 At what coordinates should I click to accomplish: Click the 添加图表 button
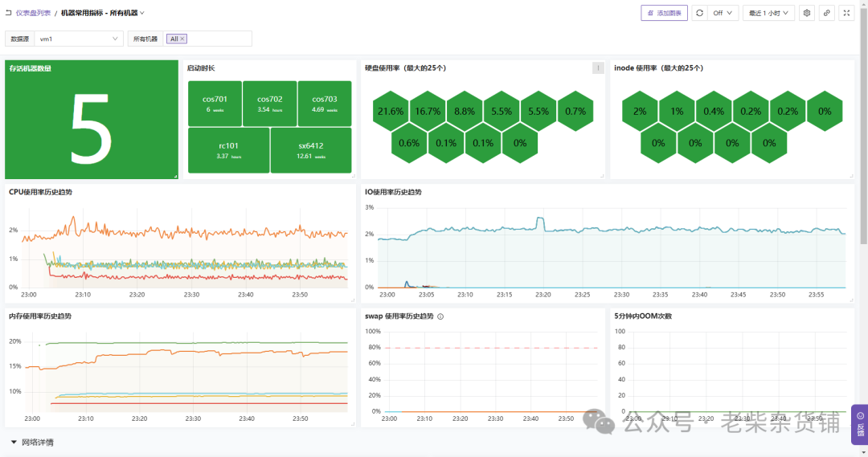point(665,13)
